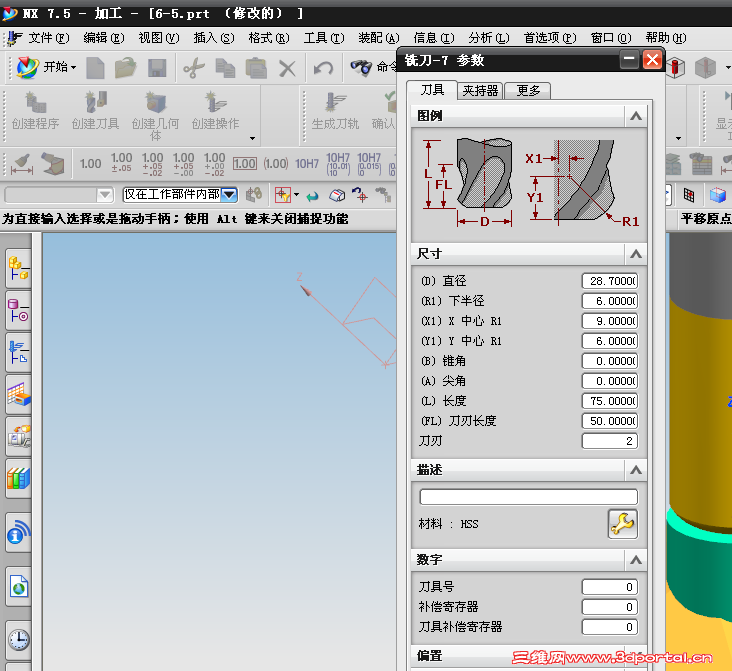Click 创建程序 toolbar button
This screenshot has width=732, height=671.
(35, 111)
